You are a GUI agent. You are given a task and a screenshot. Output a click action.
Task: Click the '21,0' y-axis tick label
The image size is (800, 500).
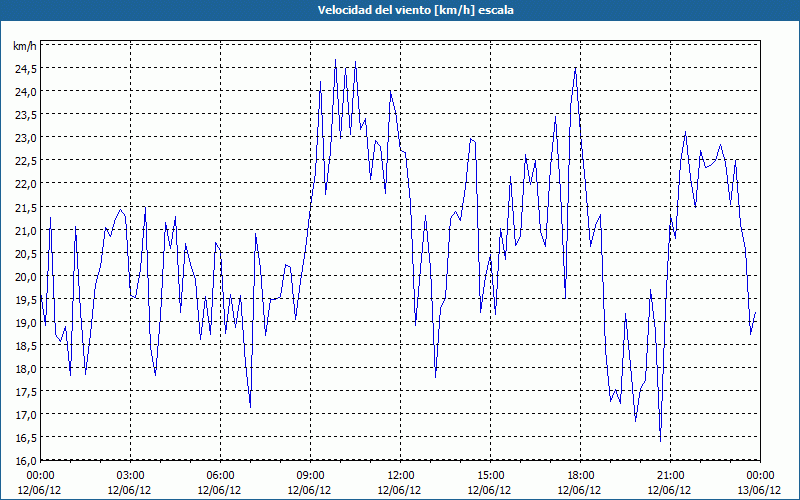tap(25, 231)
